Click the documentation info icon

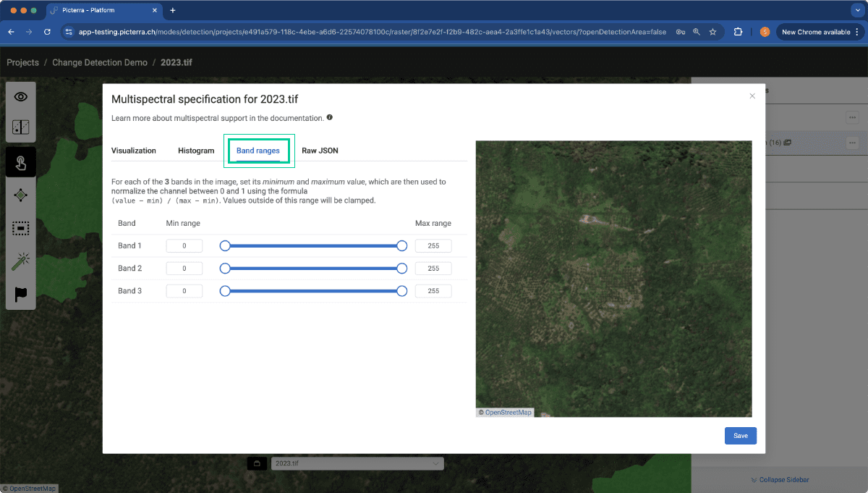tap(330, 117)
